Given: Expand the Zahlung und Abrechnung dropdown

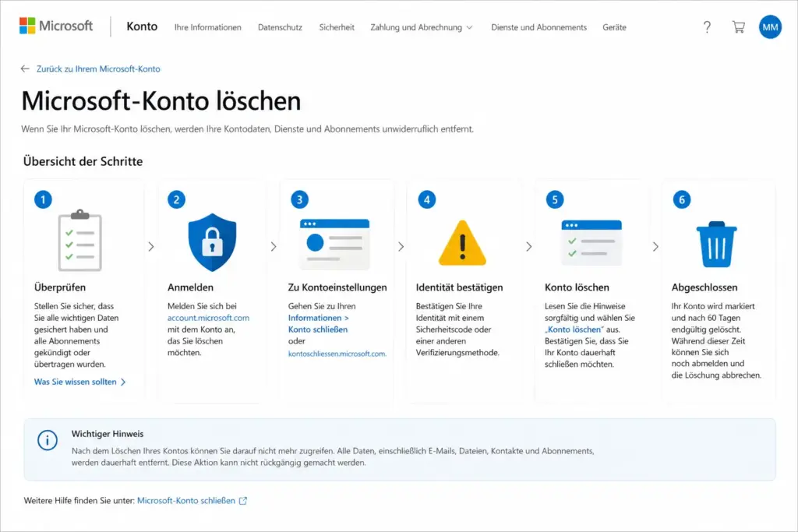Looking at the screenshot, I should pyautogui.click(x=422, y=27).
